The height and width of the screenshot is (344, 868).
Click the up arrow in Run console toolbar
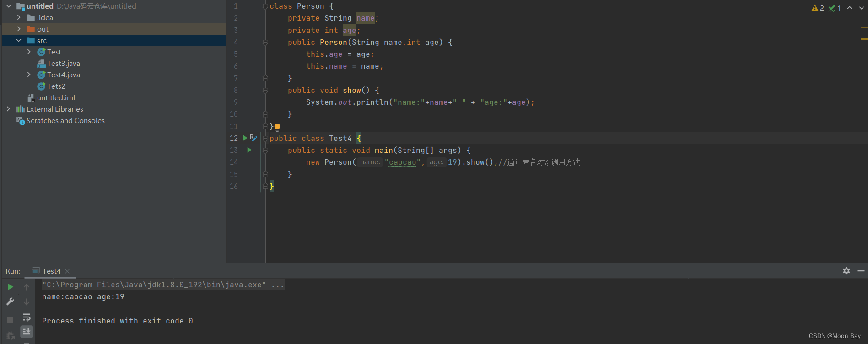27,287
